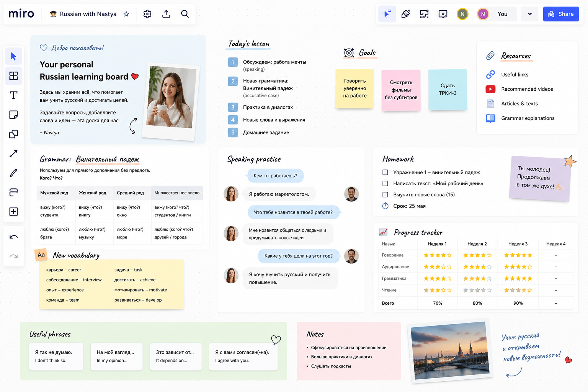Select the cursor tool in left toolbar
This screenshot has height=392, width=588.
coord(13,57)
